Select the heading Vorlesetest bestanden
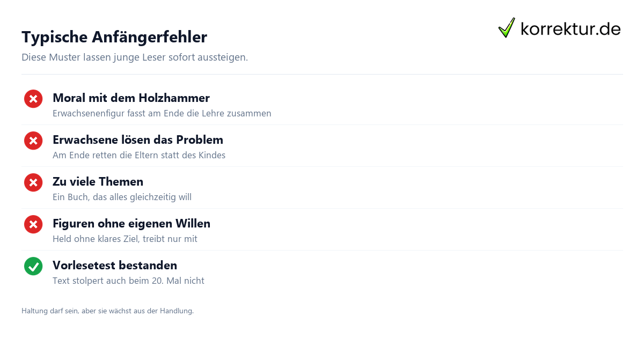 [x=115, y=266]
